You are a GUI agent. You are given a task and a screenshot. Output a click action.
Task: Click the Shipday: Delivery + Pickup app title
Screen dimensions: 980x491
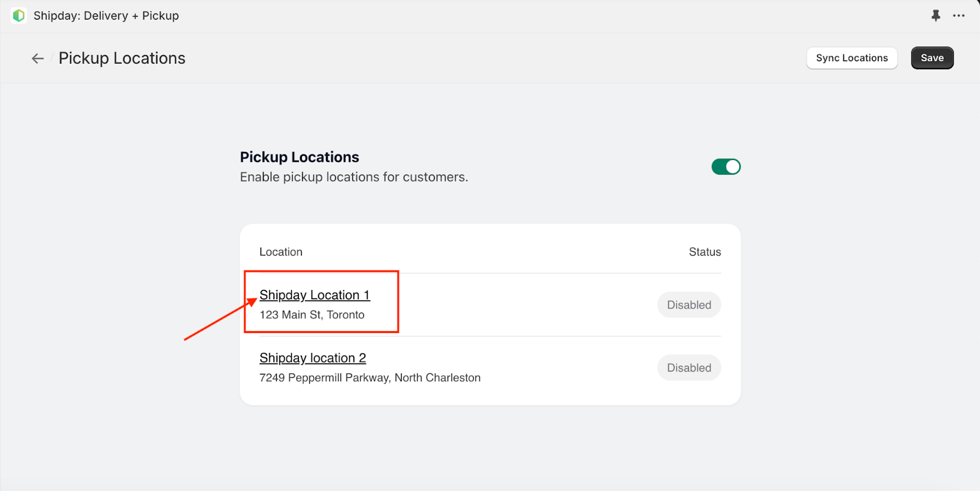(106, 15)
